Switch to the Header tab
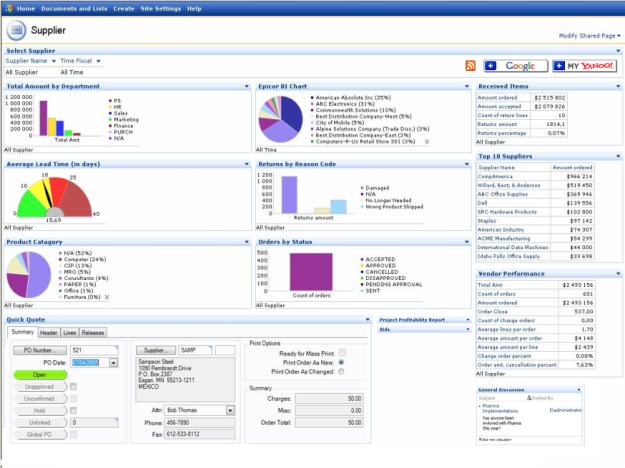625x468 pixels. (x=49, y=332)
